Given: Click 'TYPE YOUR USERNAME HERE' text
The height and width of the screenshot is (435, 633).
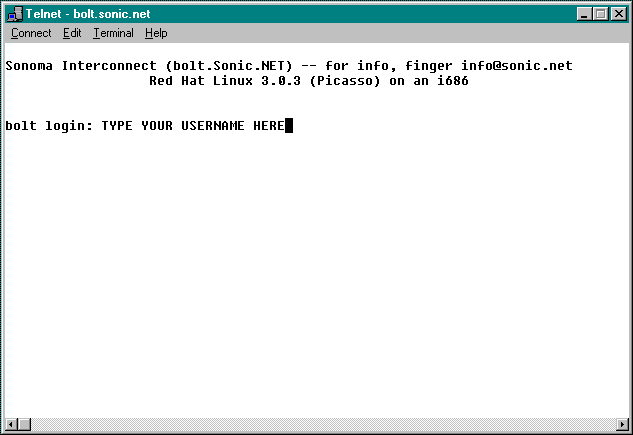Looking at the screenshot, I should click(x=193, y=125).
